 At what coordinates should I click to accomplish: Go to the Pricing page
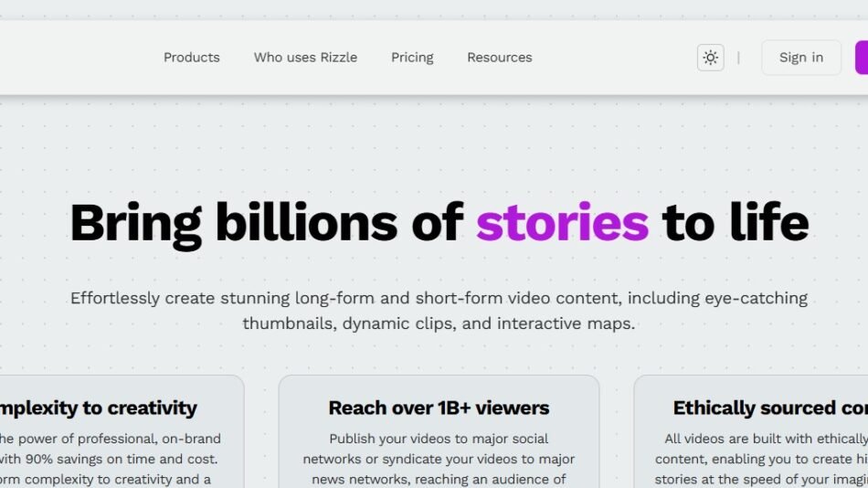[412, 58]
